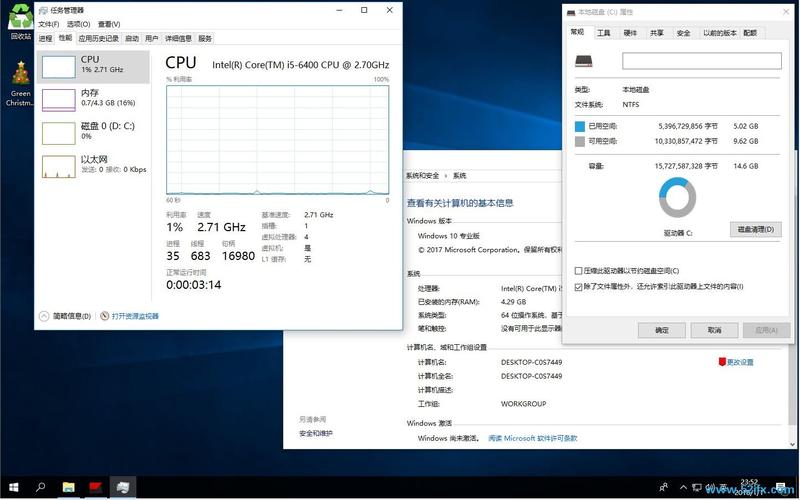Open the 文件(F) menu
Screen dimensions: 800x500
48,24
